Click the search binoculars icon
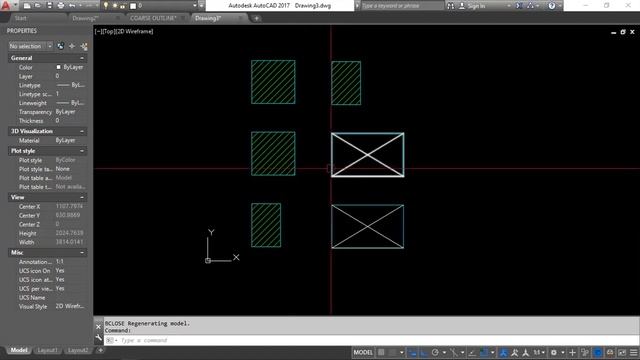The image size is (640, 360). (451, 6)
